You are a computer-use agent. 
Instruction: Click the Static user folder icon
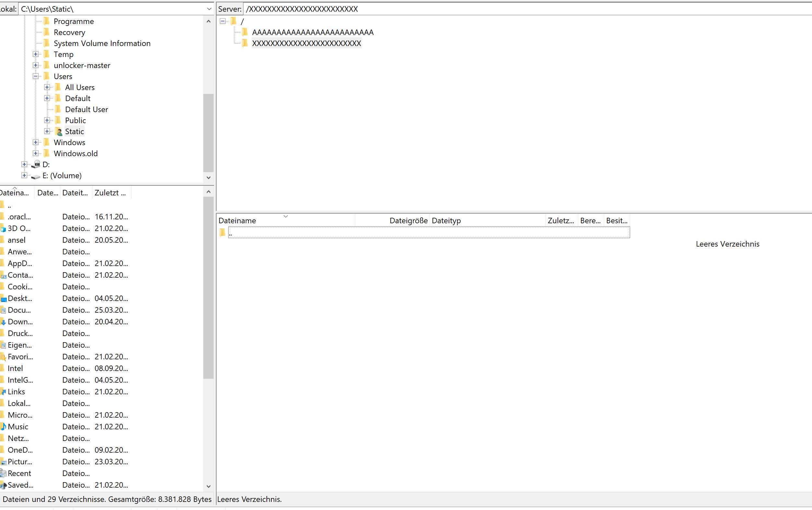pyautogui.click(x=58, y=132)
